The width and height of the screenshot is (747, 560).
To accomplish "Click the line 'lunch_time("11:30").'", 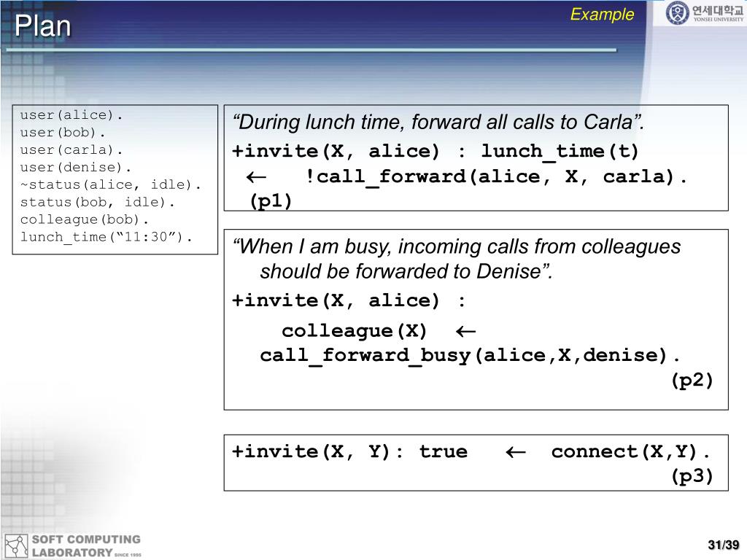I will click(107, 237).
